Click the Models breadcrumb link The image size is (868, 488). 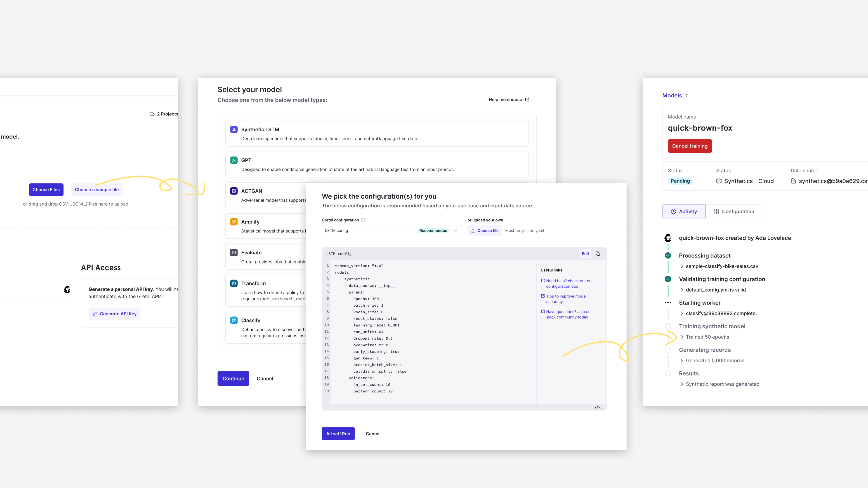point(672,96)
